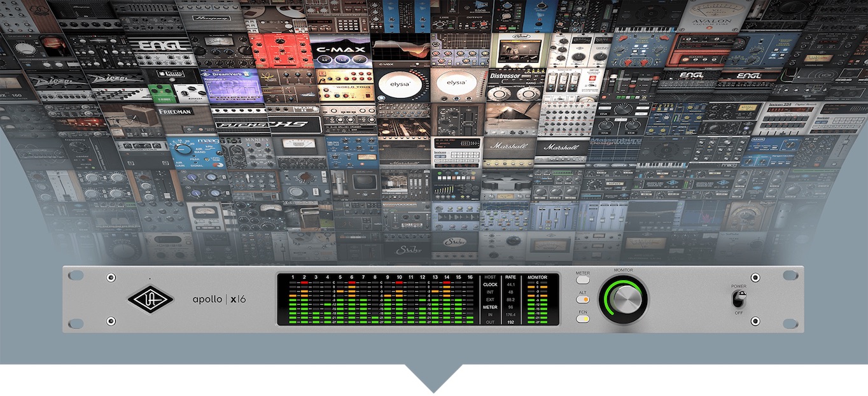The image size is (868, 396).
Task: Click channel 16 meter number
Action: click(x=470, y=277)
